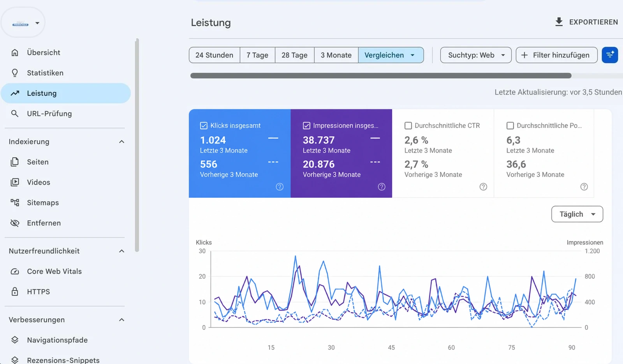The width and height of the screenshot is (623, 364).
Task: Open help icon on Klicks insgesamt card
Action: click(280, 187)
